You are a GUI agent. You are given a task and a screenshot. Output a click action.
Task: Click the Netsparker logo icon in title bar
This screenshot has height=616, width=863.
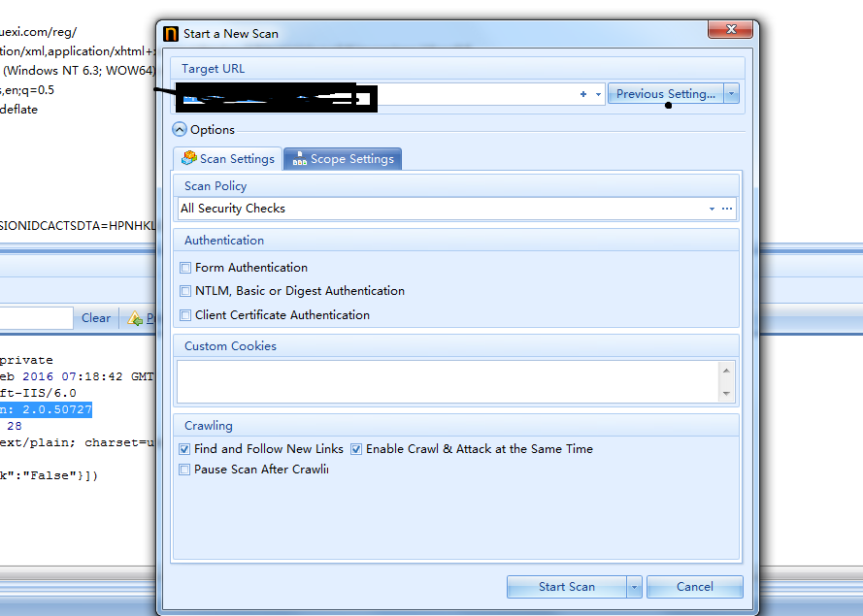[171, 33]
